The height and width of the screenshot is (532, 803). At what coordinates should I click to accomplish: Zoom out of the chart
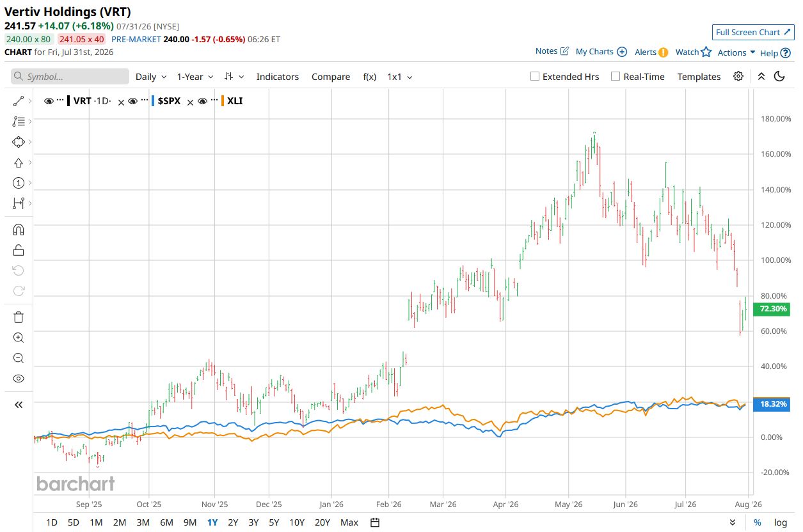tap(19, 358)
